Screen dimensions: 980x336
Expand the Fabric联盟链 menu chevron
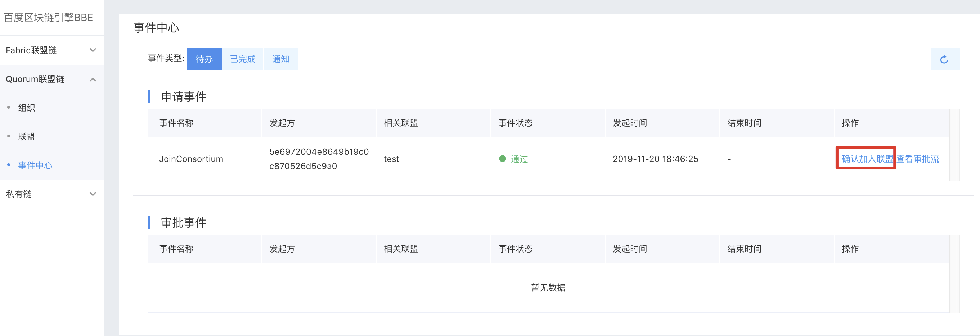click(x=93, y=50)
